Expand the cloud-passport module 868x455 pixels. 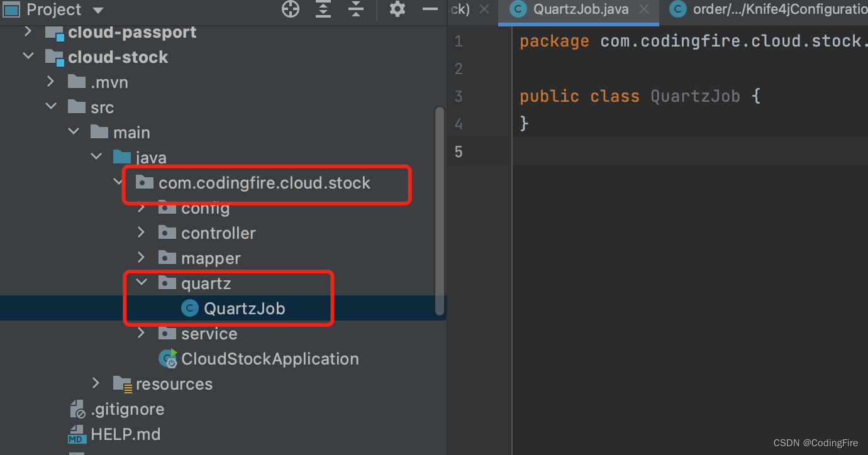(28, 31)
